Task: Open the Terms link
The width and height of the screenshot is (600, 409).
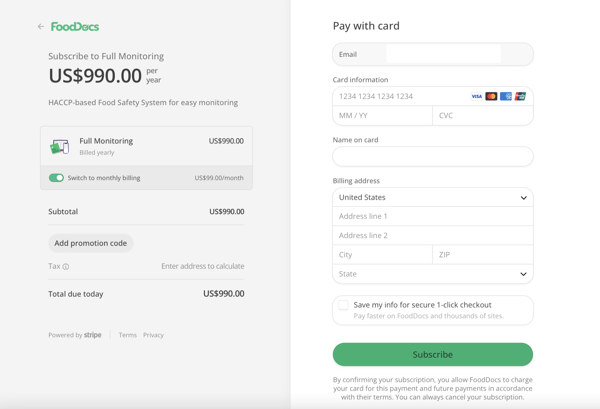Action: pyautogui.click(x=127, y=335)
